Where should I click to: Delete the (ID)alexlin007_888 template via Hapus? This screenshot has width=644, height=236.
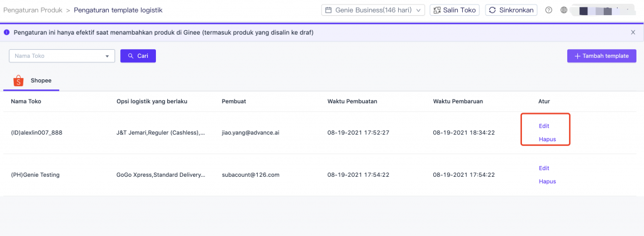[x=548, y=139]
